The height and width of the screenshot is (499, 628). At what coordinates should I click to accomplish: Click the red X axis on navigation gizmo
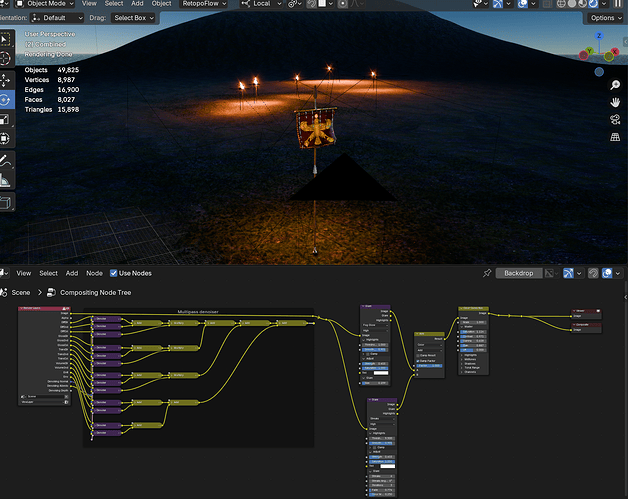(614, 52)
